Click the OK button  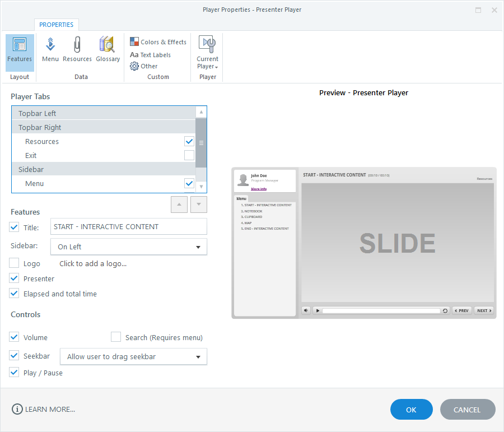412,410
